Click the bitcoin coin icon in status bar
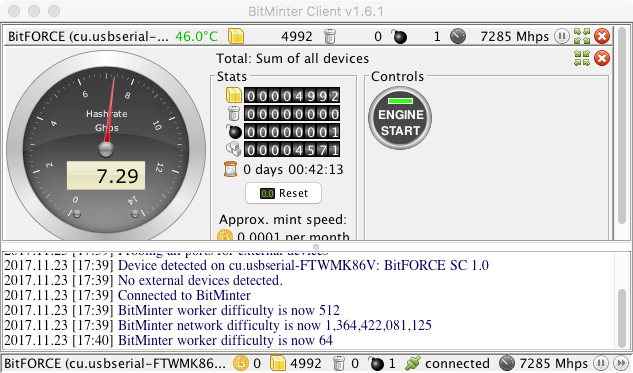Screen dimensions: 633x373 point(241,363)
